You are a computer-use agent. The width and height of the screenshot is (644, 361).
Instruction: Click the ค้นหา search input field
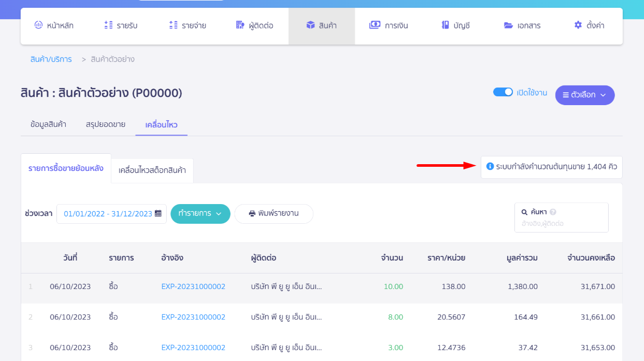click(561, 224)
